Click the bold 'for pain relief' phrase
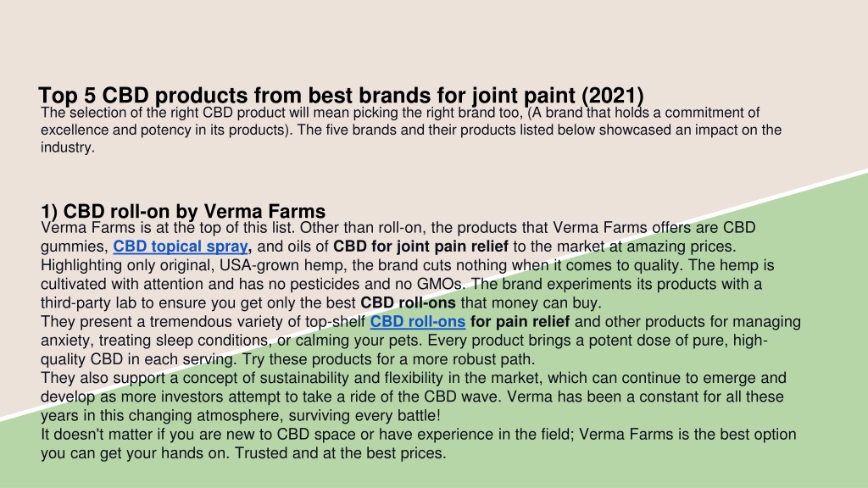The height and width of the screenshot is (488, 868). 520,321
